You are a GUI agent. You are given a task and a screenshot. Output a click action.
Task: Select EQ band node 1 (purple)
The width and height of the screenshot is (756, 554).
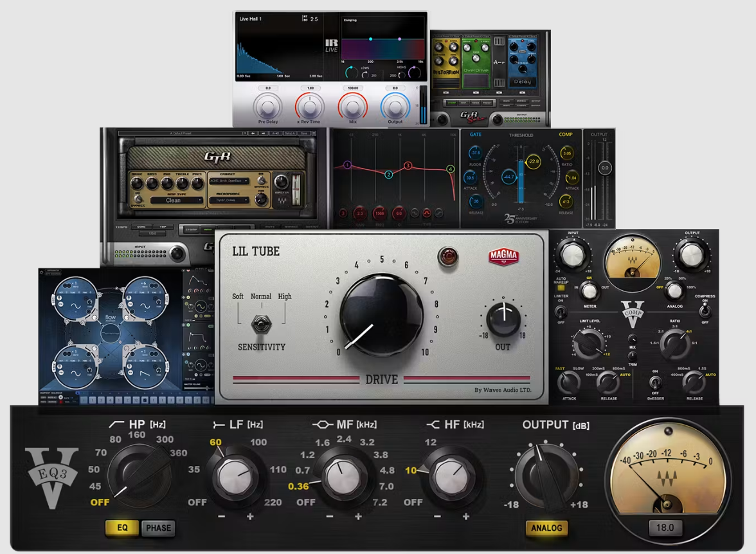(347, 165)
